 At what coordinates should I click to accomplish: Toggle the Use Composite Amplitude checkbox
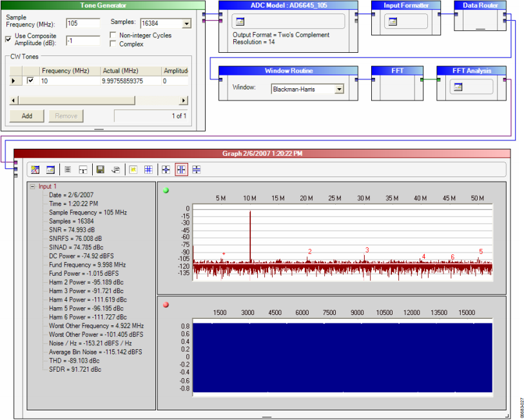8,39
